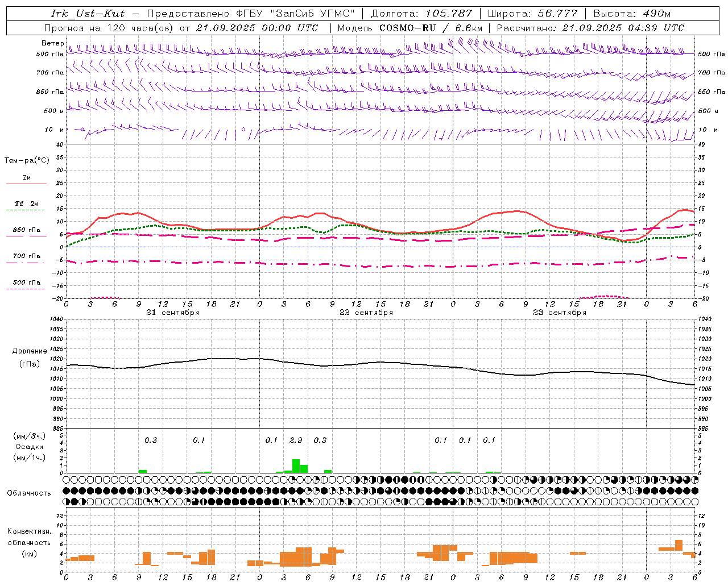
Task: Click the (гПа) unit label under Давление
Action: [30, 364]
